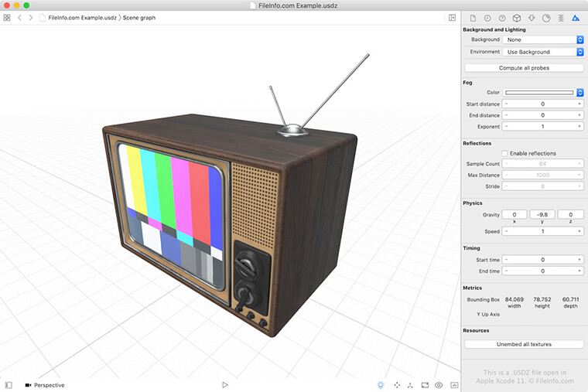Open the History inspector tab
The height and width of the screenshot is (392, 588).
tap(487, 18)
